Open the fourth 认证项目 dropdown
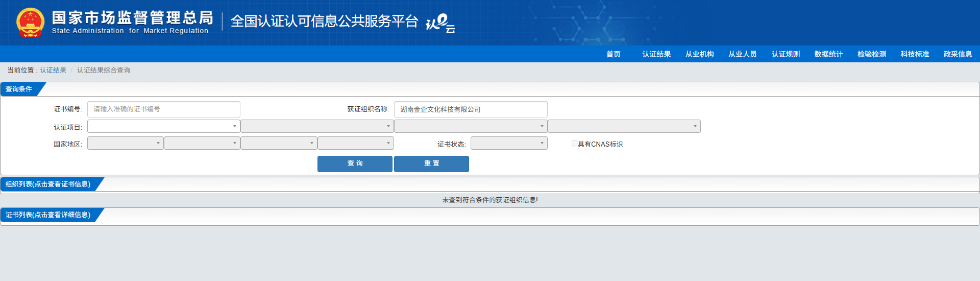This screenshot has height=281, width=980. tap(624, 126)
